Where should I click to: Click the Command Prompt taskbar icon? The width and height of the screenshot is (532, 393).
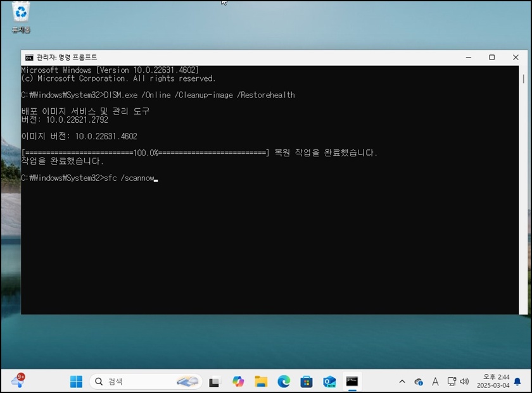pos(352,382)
